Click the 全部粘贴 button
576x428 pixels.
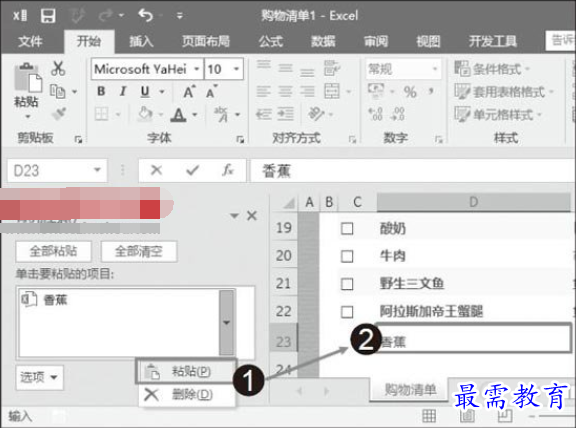click(54, 251)
